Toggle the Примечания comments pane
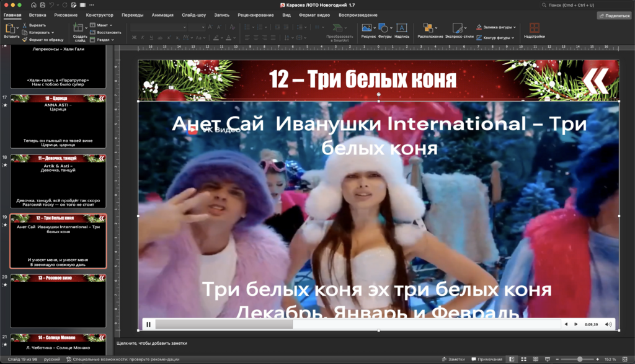 (x=487, y=359)
